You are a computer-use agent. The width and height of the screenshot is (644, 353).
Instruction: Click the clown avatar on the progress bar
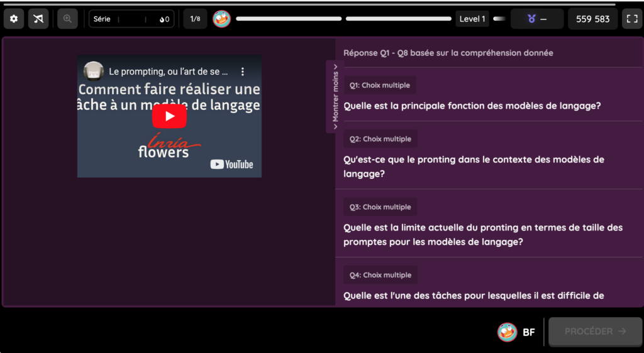[221, 19]
